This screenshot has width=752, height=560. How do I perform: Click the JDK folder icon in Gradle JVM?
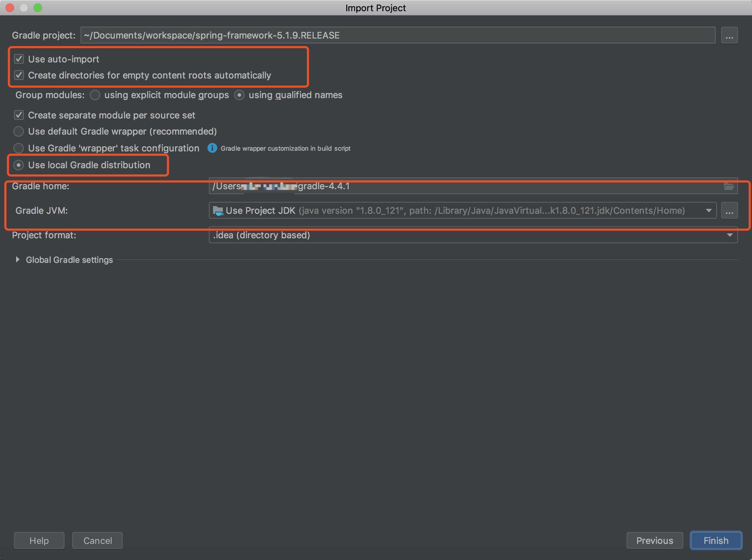(218, 211)
